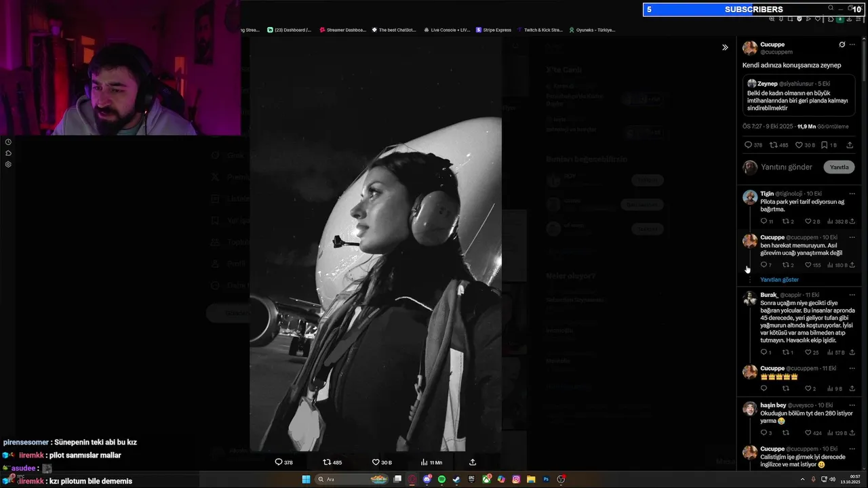Reply icon with 3 on haşin bey's comment
Screen dimensions: 868x488
coord(764,432)
